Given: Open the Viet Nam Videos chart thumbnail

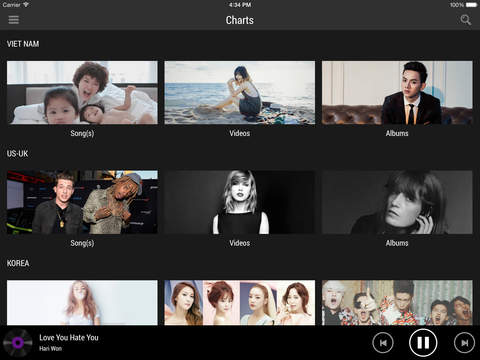Looking at the screenshot, I should tap(240, 92).
